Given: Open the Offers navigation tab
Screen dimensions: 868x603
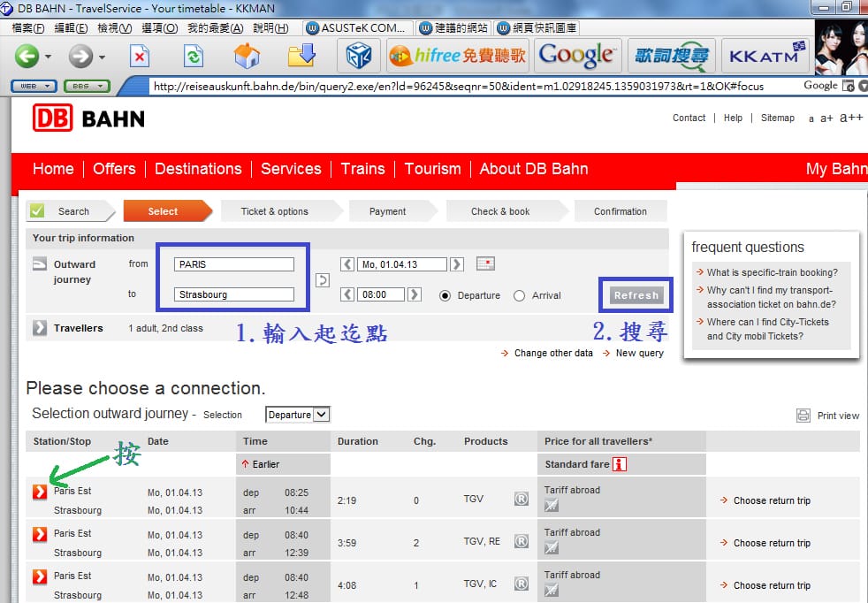Looking at the screenshot, I should pyautogui.click(x=114, y=169).
